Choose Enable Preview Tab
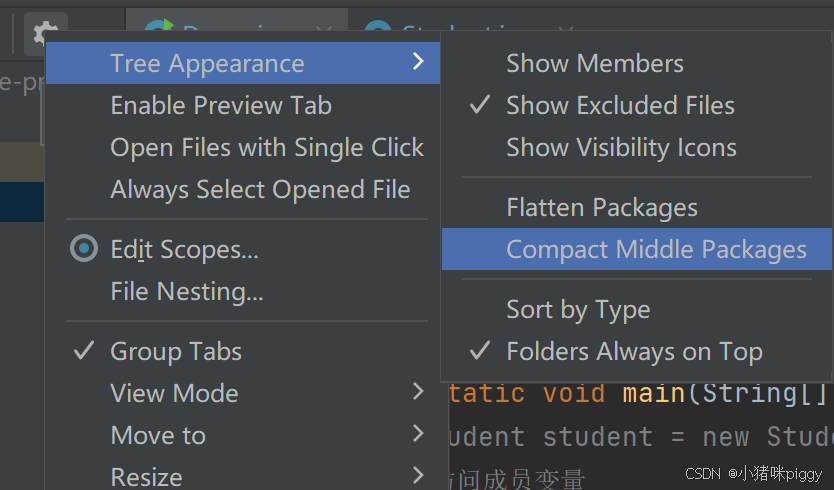834x490 pixels. pyautogui.click(x=243, y=105)
